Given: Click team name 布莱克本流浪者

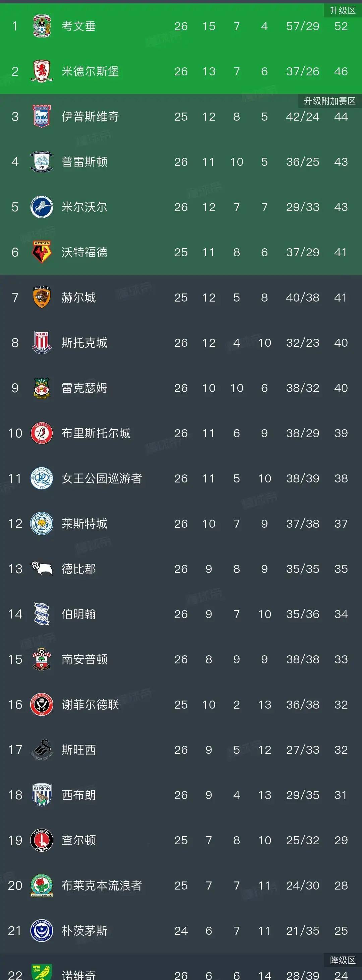Looking at the screenshot, I should pos(102,885).
